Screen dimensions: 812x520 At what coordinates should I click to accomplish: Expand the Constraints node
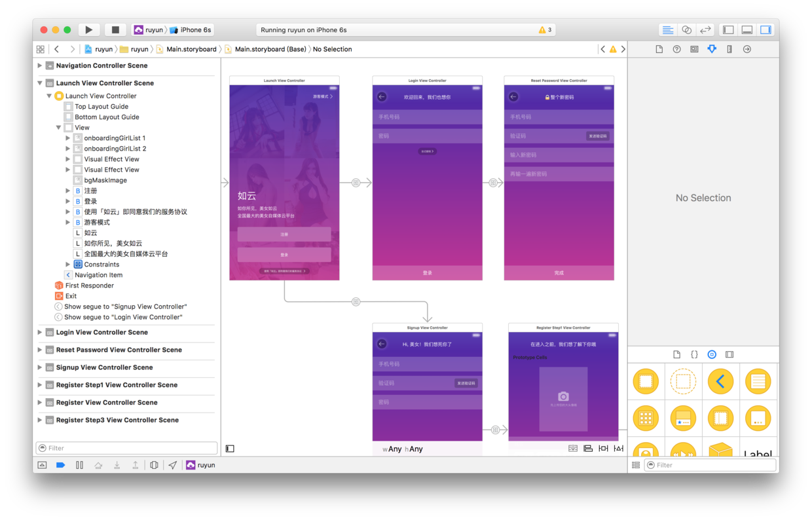tap(67, 265)
